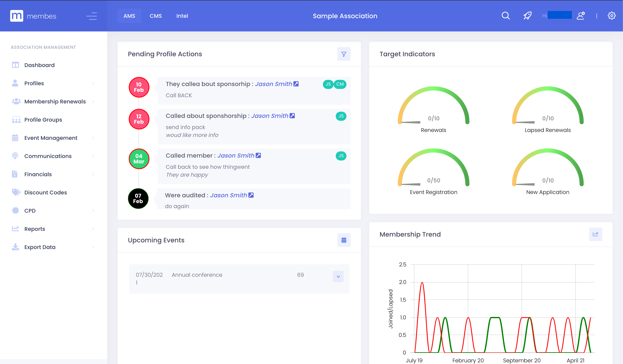The height and width of the screenshot is (364, 623).
Task: Open the settings gear in the top bar
Action: [x=612, y=16]
